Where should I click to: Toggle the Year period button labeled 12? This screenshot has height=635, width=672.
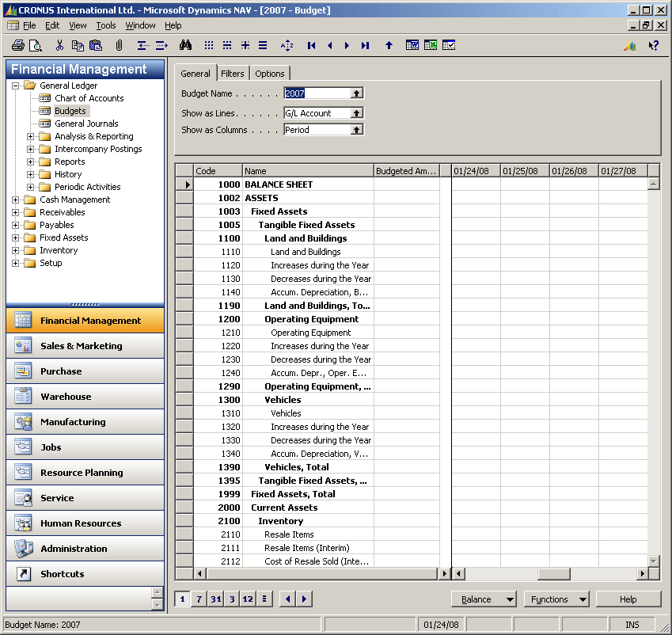248,599
